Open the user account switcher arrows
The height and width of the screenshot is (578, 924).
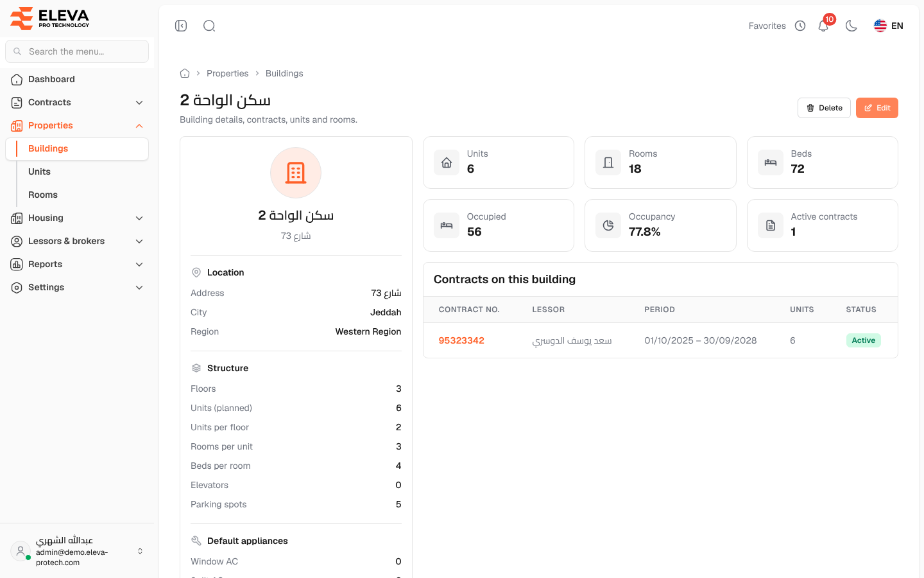tap(140, 551)
